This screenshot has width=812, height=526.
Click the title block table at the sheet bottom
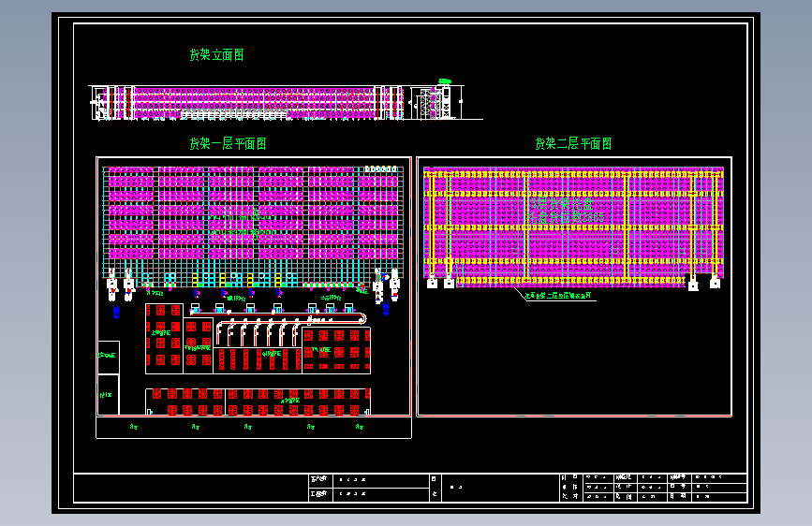coord(410,488)
